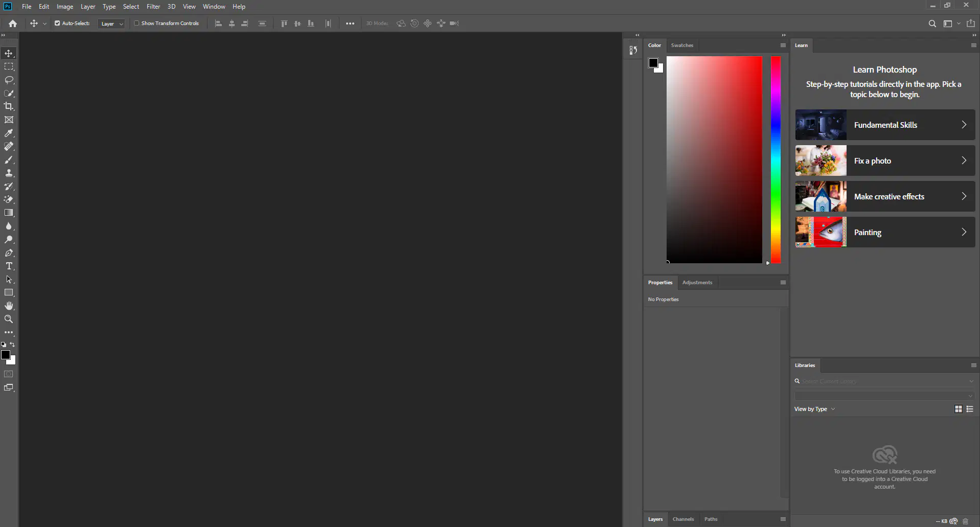Click the Home button in options bar
This screenshot has height=527, width=980.
13,24
